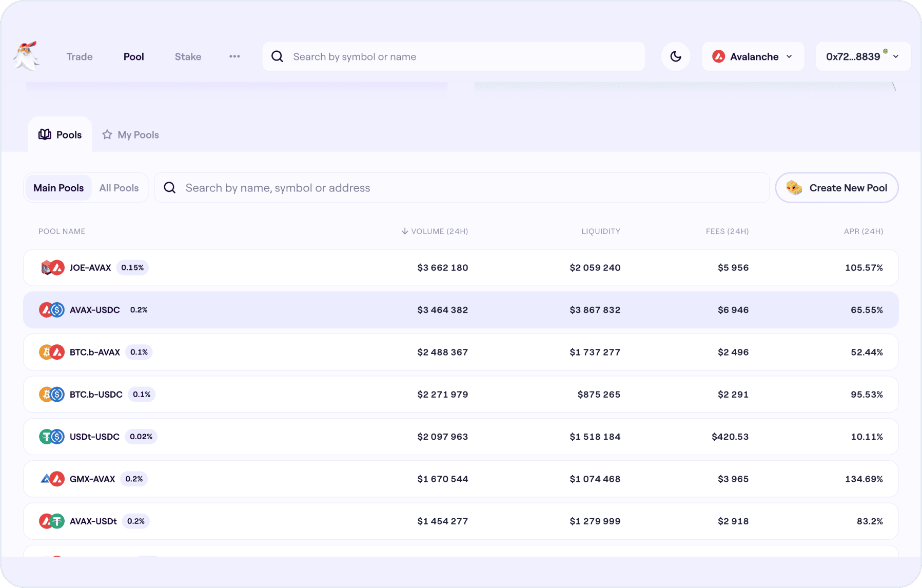Toggle dark mode with the moon icon

point(676,56)
